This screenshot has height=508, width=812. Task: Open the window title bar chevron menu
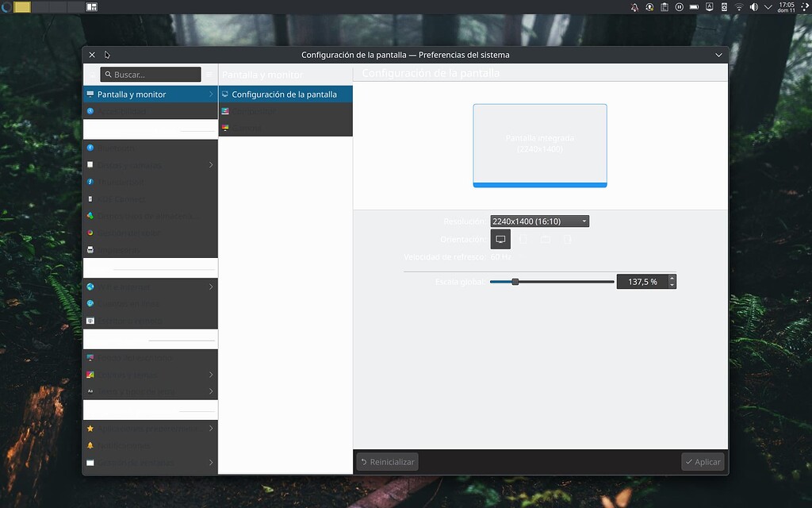(x=718, y=54)
